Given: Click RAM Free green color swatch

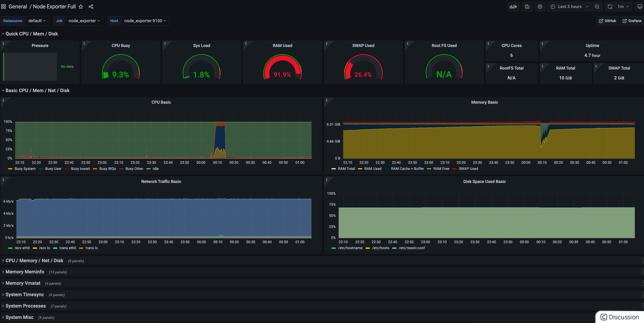Looking at the screenshot, I should pyautogui.click(x=429, y=169).
